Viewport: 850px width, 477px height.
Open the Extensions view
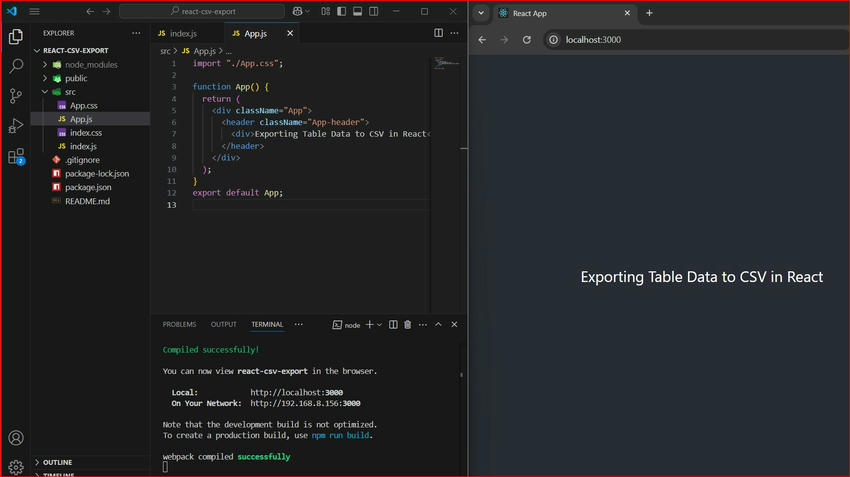click(16, 156)
